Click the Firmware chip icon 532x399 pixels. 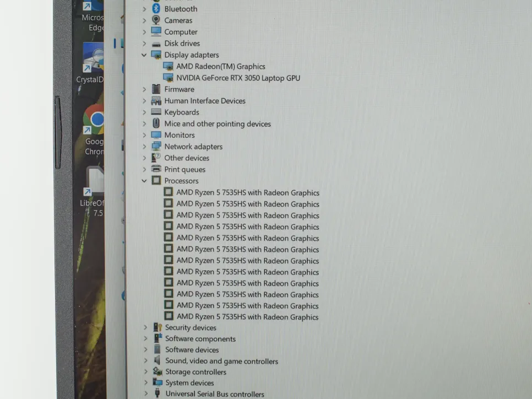coord(156,89)
